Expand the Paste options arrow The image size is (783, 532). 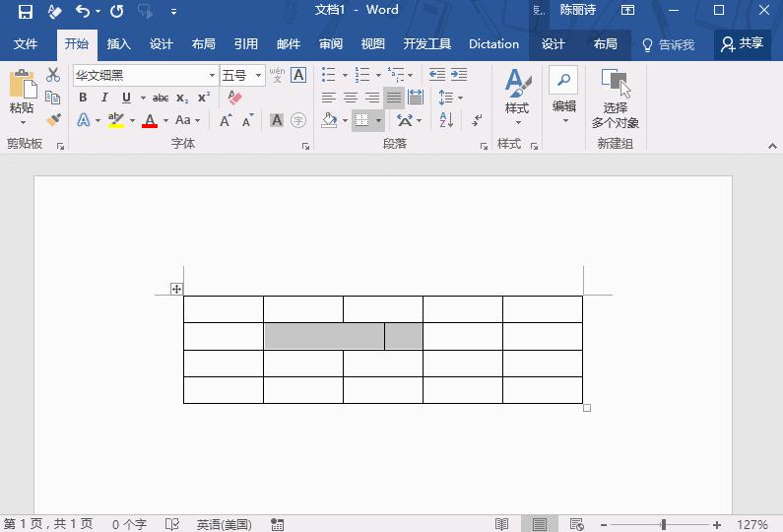[x=23, y=123]
